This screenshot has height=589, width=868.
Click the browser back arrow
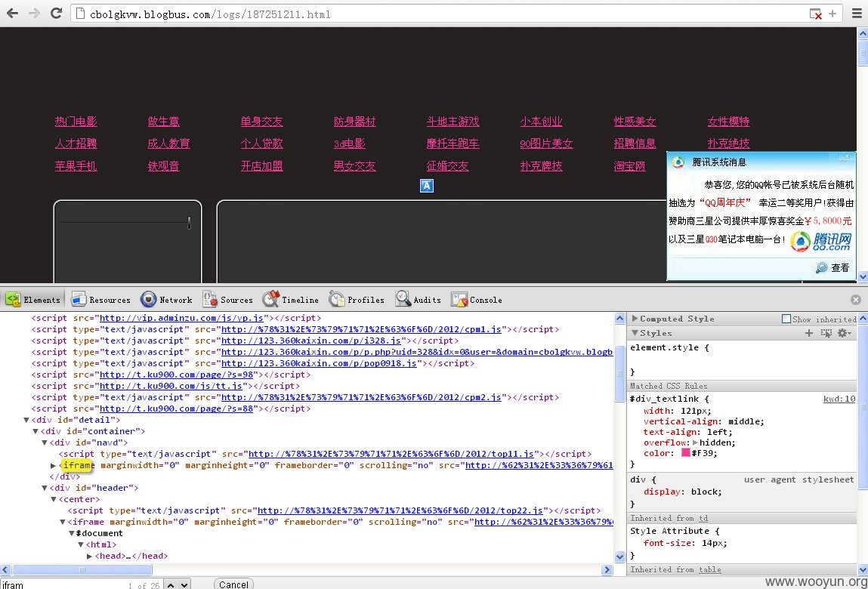[x=12, y=14]
